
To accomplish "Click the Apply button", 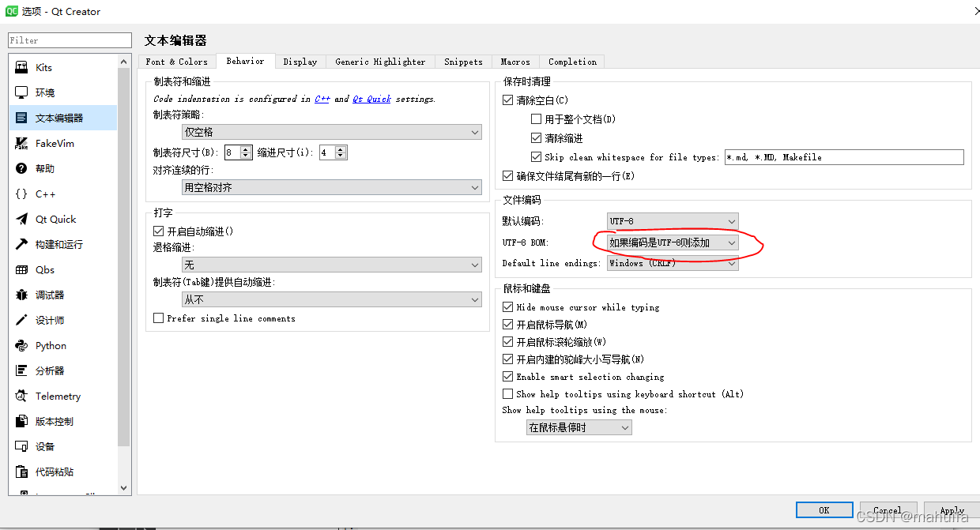I will (x=952, y=510).
